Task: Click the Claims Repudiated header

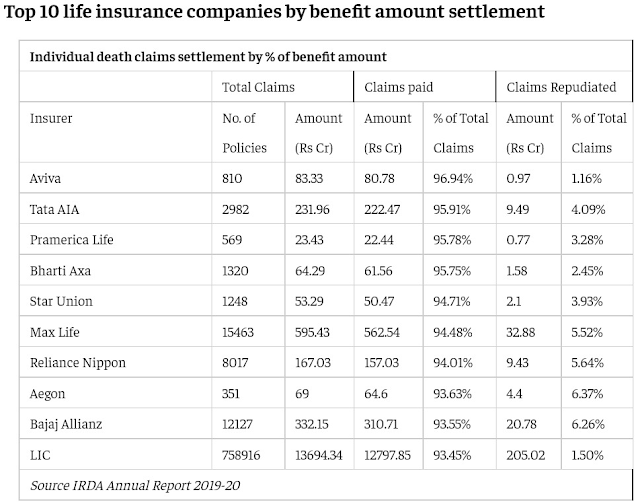Action: click(x=562, y=87)
